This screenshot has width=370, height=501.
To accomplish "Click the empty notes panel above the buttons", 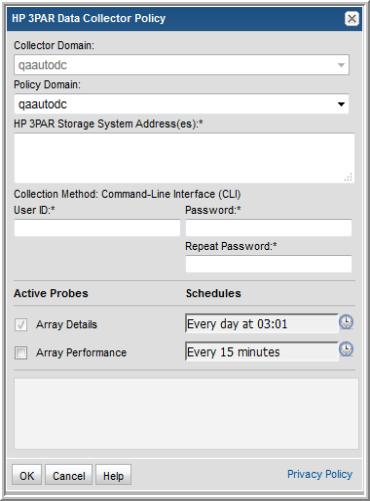I will click(x=186, y=413).
